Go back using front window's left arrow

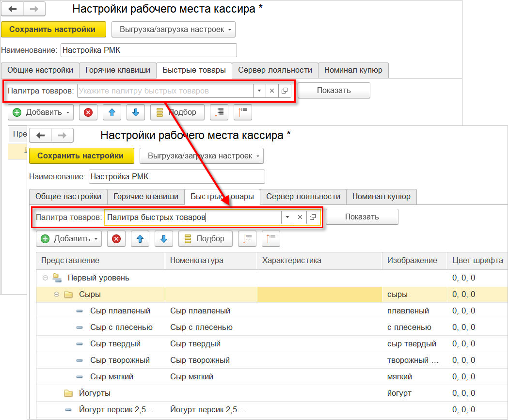(x=41, y=135)
